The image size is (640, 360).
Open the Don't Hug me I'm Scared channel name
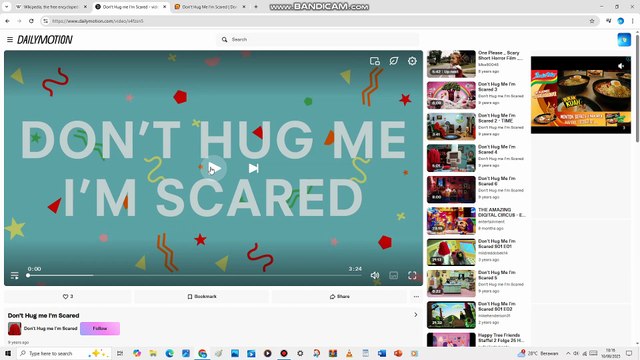pyautogui.click(x=50, y=329)
